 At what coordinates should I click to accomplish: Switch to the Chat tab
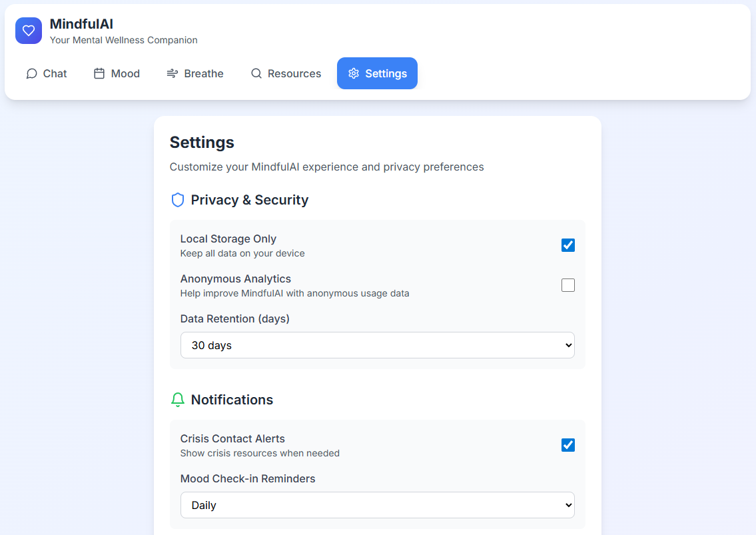(47, 73)
